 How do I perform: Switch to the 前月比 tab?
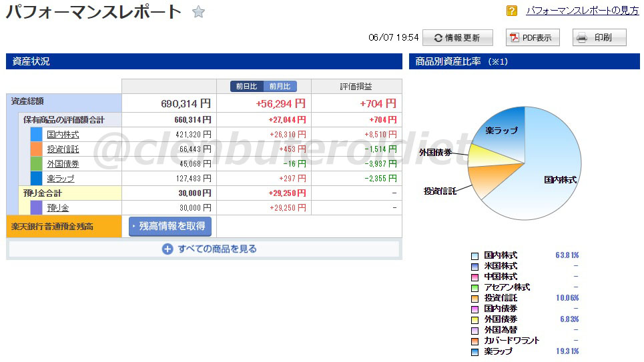pos(280,86)
